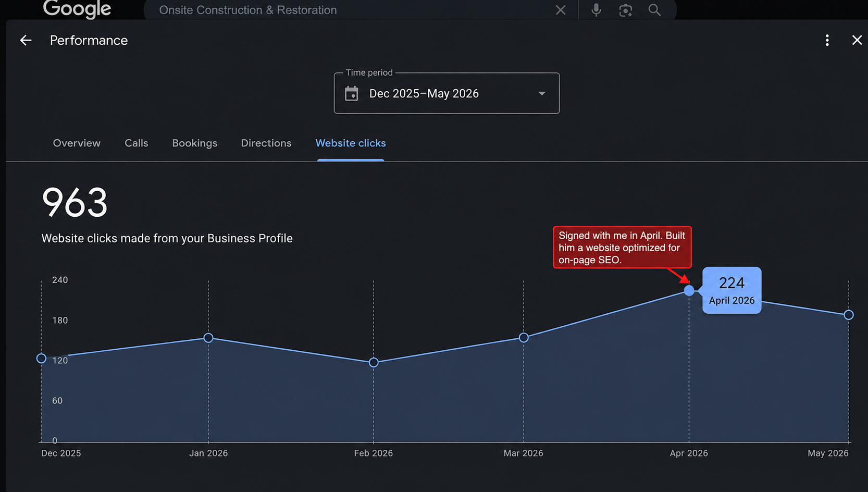Select the Mar 2026 data point
The height and width of the screenshot is (492, 868).
coord(524,338)
